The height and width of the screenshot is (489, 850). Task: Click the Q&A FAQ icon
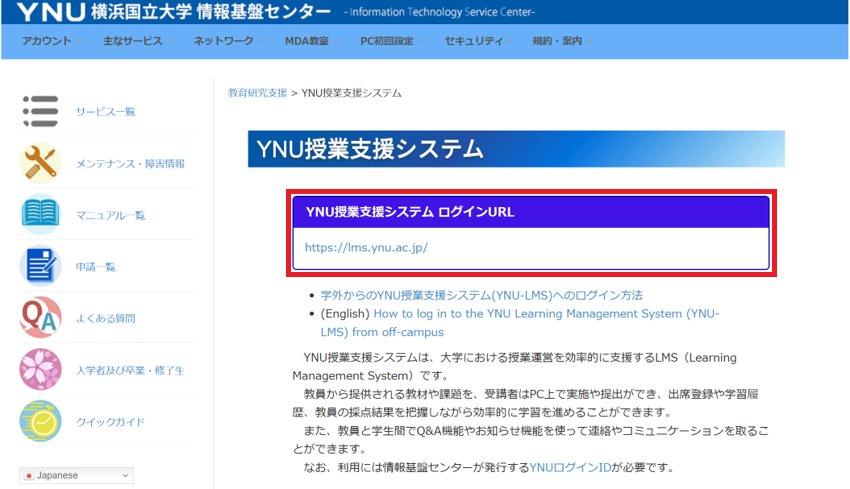point(41,318)
